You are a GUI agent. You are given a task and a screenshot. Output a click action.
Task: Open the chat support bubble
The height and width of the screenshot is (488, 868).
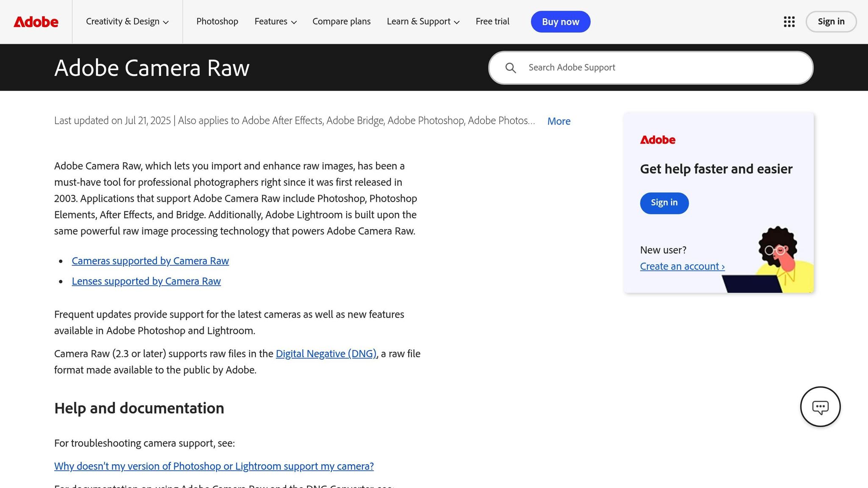pyautogui.click(x=821, y=407)
